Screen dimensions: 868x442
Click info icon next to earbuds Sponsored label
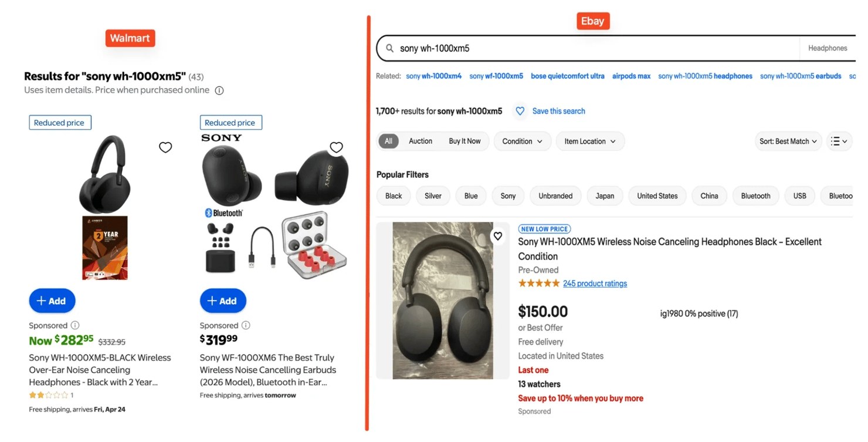pos(246,325)
